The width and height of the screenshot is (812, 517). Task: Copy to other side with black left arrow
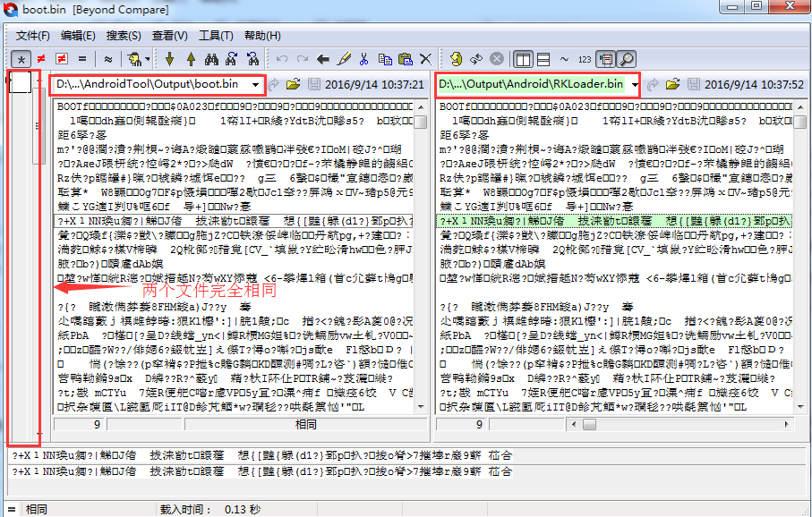coord(323,59)
